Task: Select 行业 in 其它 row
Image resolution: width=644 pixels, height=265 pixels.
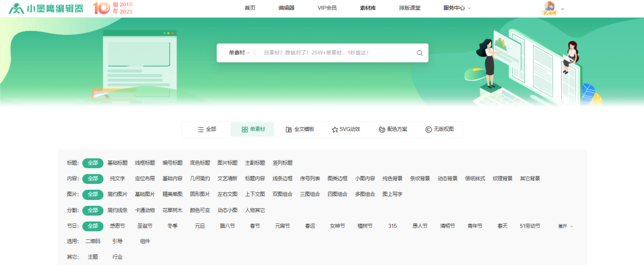Action: pyautogui.click(x=117, y=257)
